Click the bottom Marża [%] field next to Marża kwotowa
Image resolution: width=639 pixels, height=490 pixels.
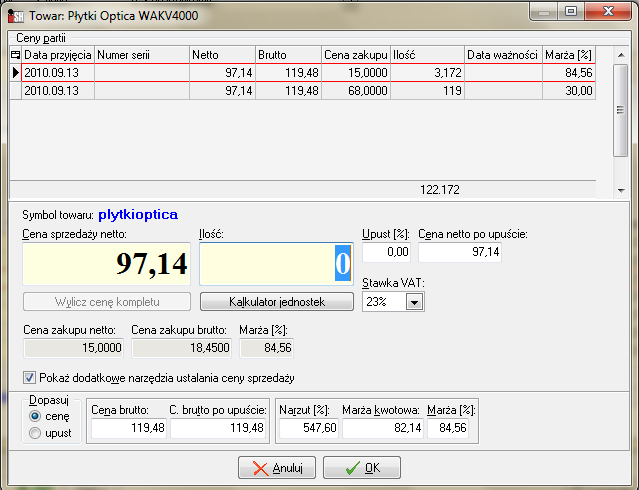click(448, 428)
